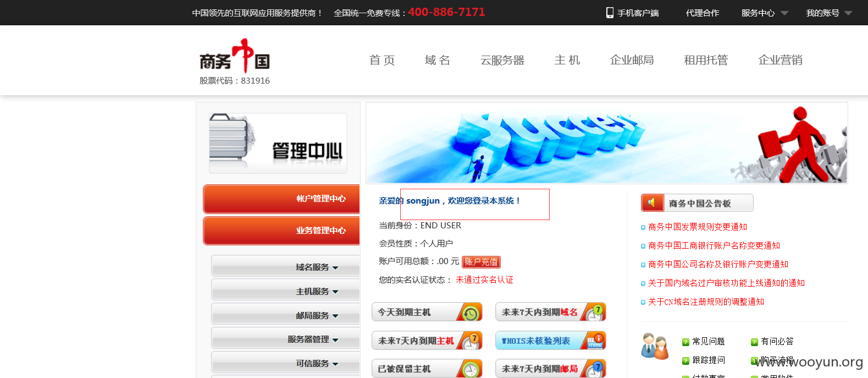This screenshot has width=868, height=378.
Task: Click the Success banner image
Action: click(607, 143)
